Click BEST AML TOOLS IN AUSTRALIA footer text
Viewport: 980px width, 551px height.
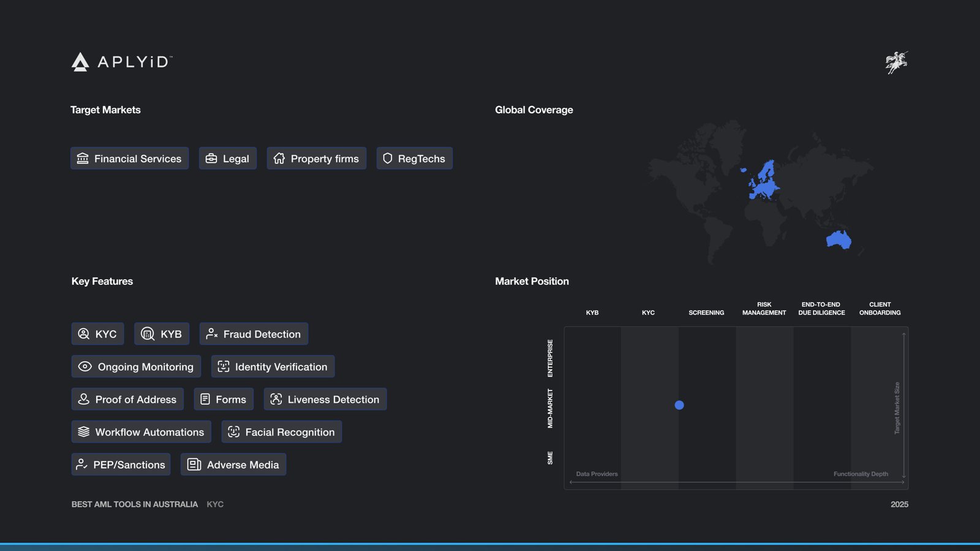click(135, 504)
